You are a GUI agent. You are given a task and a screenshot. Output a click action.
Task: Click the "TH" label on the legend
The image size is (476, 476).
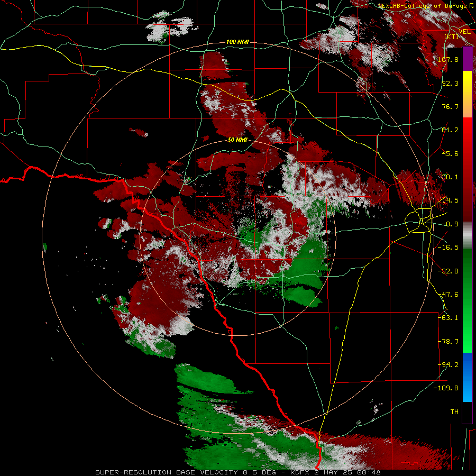(454, 412)
